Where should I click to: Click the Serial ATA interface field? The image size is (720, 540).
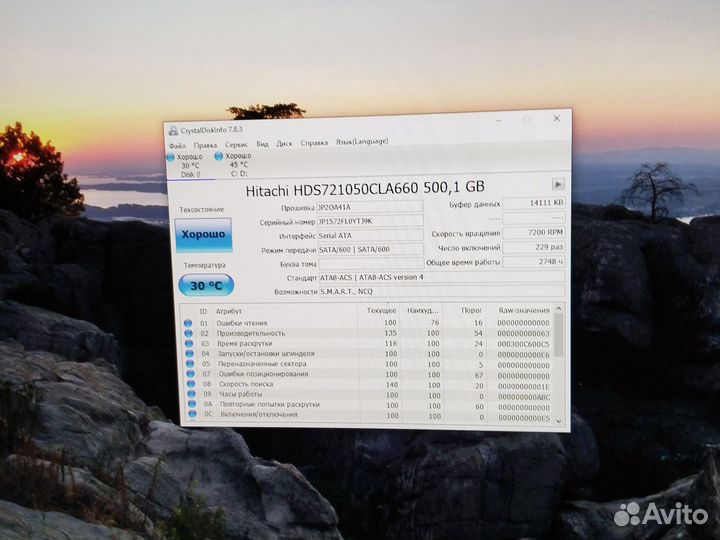370,235
